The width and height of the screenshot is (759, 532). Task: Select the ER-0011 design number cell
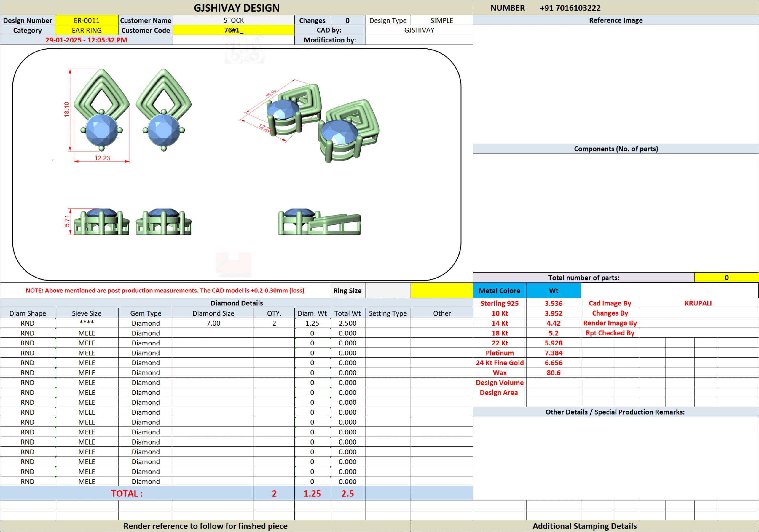coord(87,20)
